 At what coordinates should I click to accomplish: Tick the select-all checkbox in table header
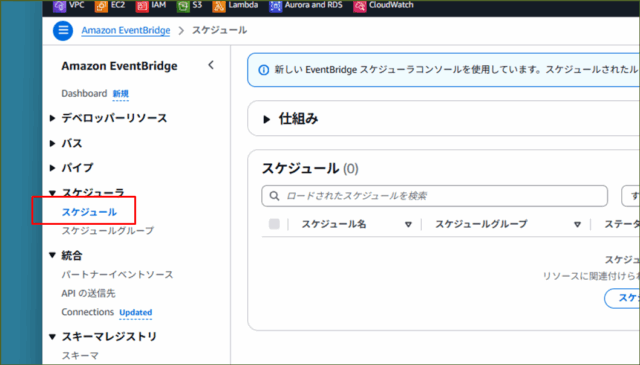click(x=274, y=224)
